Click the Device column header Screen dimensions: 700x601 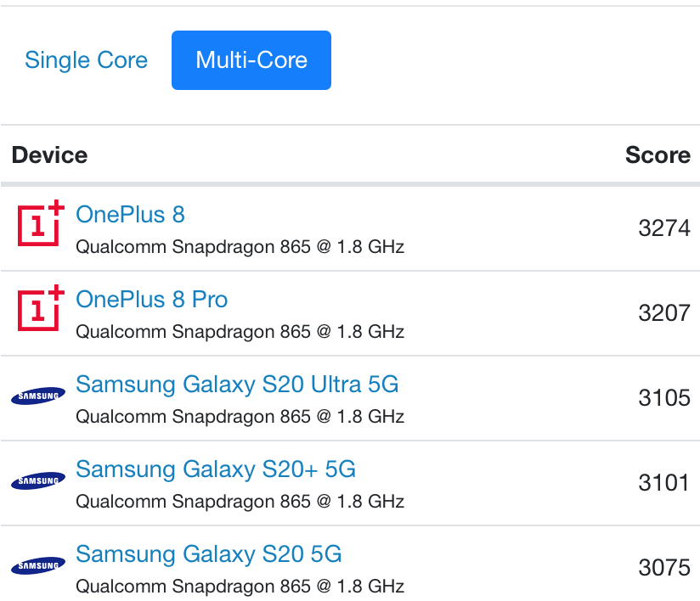coord(49,155)
